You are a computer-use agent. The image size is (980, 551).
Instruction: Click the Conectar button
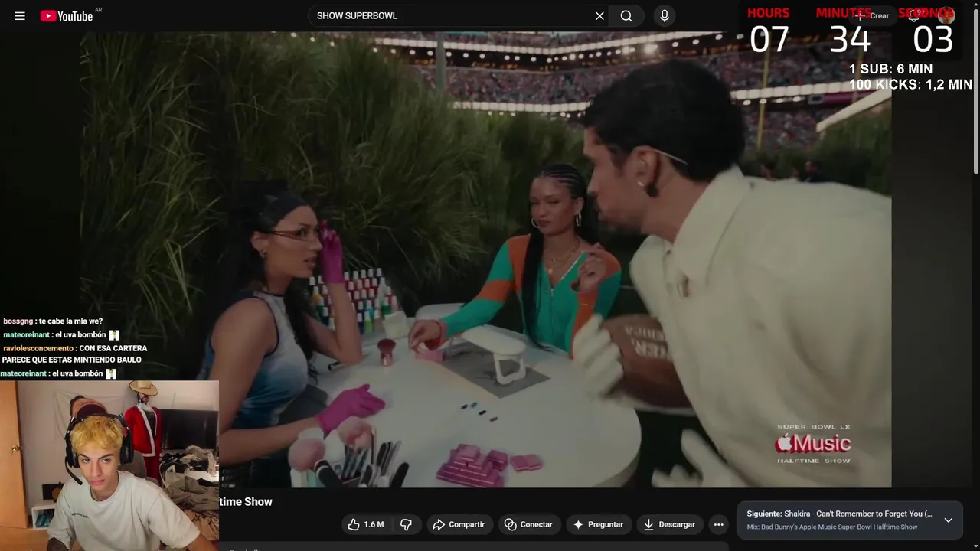(528, 524)
